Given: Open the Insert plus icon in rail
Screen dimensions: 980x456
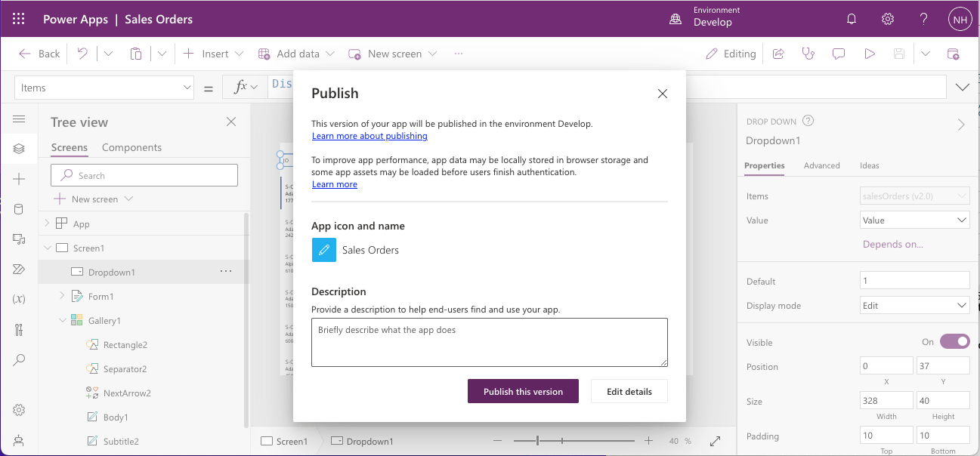Looking at the screenshot, I should coord(19,179).
